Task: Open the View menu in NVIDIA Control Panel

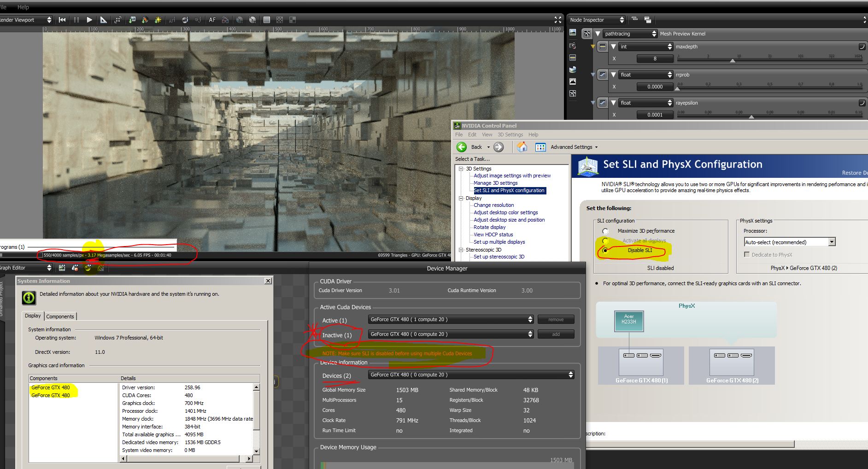Action: click(x=487, y=135)
